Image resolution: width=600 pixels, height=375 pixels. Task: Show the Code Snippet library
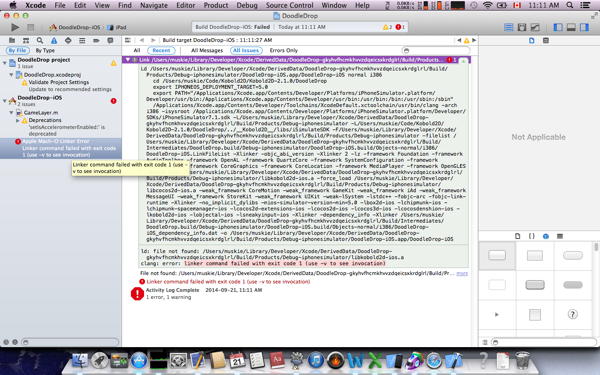532,236
